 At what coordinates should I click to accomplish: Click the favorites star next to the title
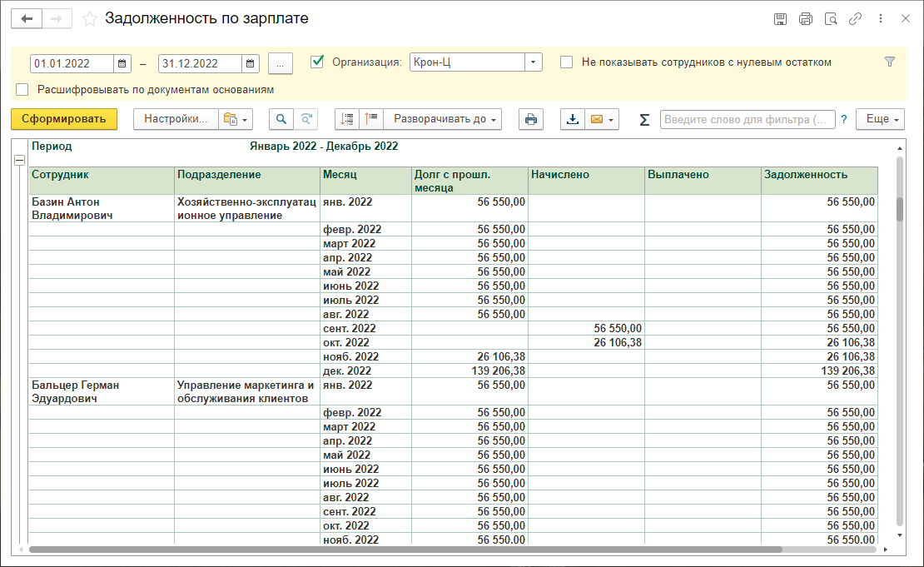click(x=90, y=19)
